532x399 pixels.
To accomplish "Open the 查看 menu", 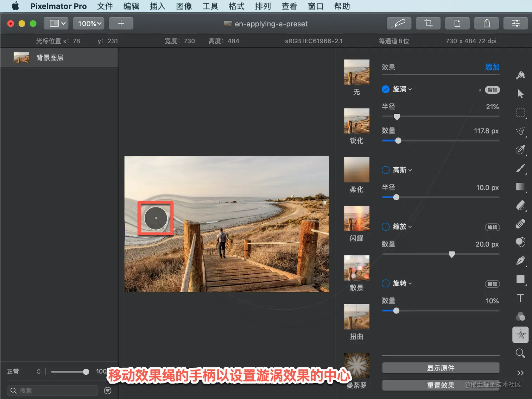I will coord(289,6).
